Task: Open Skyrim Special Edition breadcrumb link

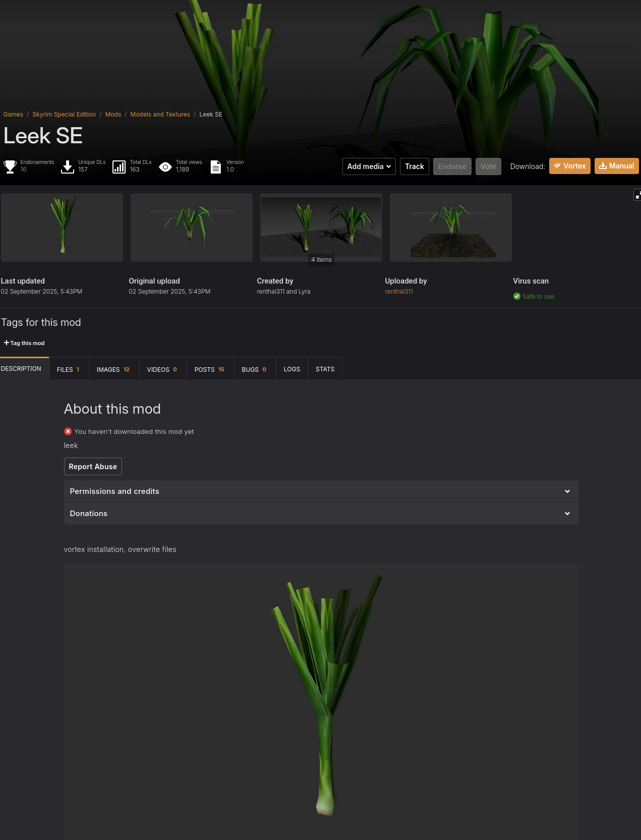Action: coord(64,115)
